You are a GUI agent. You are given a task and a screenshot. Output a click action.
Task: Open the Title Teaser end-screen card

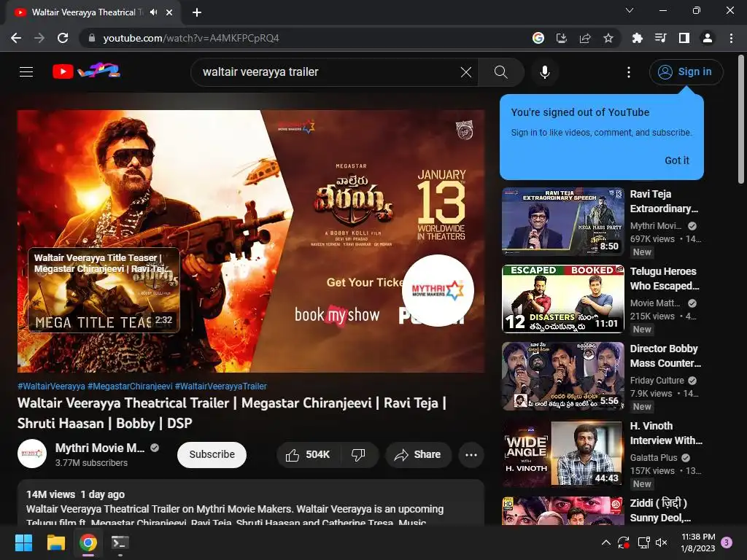(104, 290)
